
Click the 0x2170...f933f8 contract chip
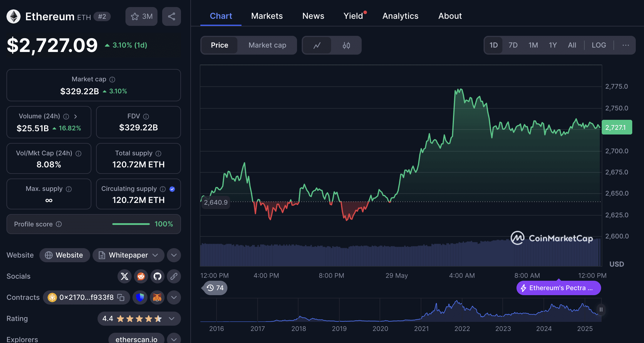coord(86,297)
